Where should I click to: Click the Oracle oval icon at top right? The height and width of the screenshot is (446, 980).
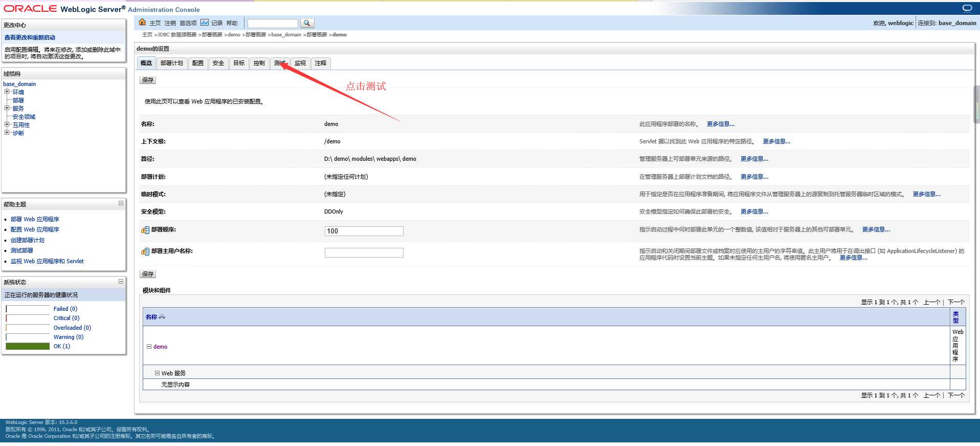(967, 8)
